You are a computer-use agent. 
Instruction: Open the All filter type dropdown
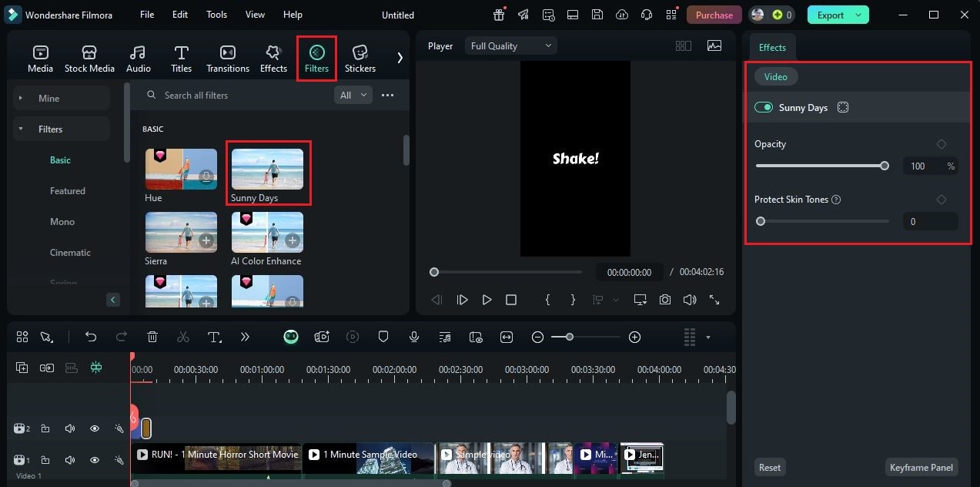(353, 95)
